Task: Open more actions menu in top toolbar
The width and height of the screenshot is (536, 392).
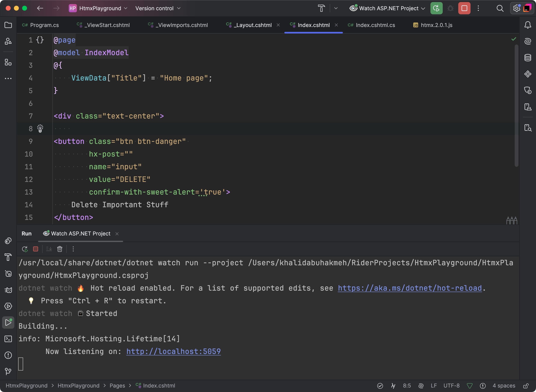Action: coord(478,8)
